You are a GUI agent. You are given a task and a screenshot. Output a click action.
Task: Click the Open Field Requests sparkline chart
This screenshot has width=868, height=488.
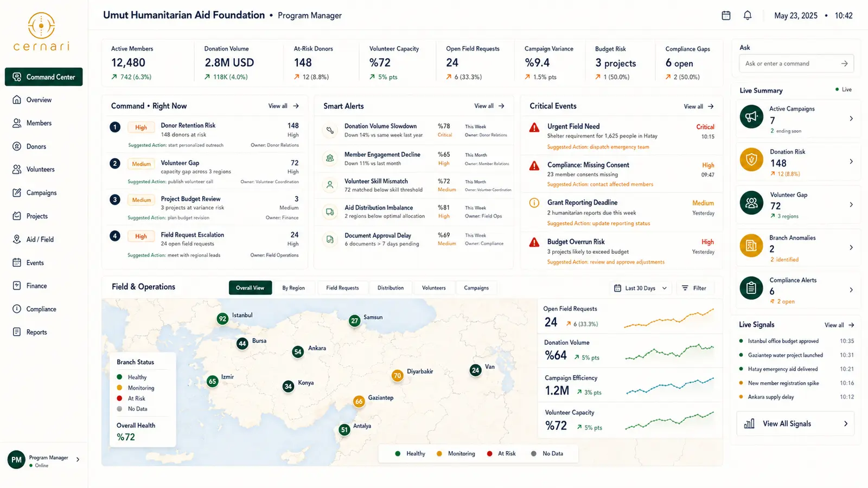[x=669, y=319]
